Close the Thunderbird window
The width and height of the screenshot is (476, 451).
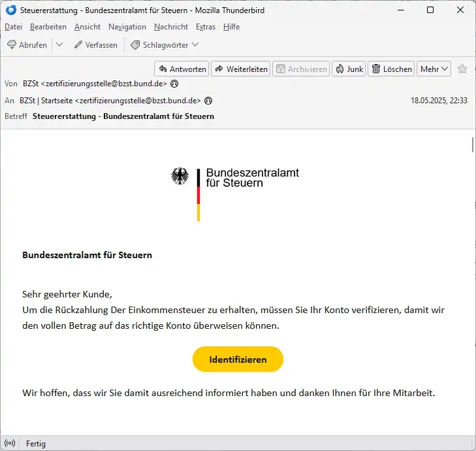pos(460,10)
